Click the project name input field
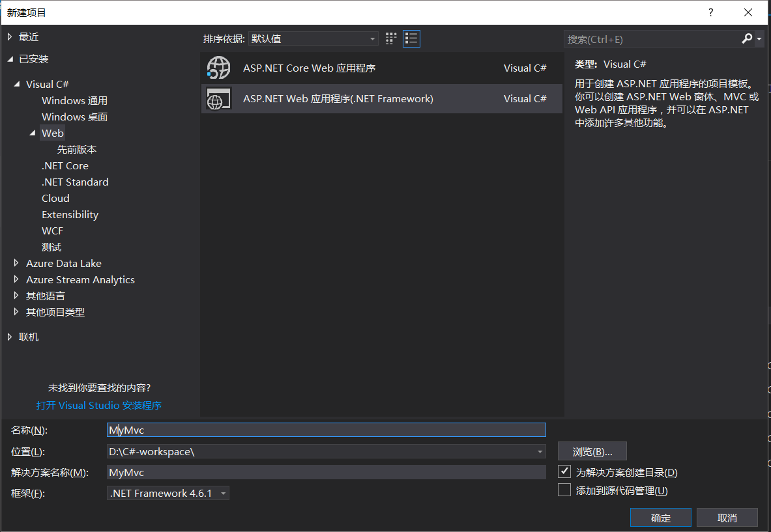The width and height of the screenshot is (771, 532). coord(327,430)
